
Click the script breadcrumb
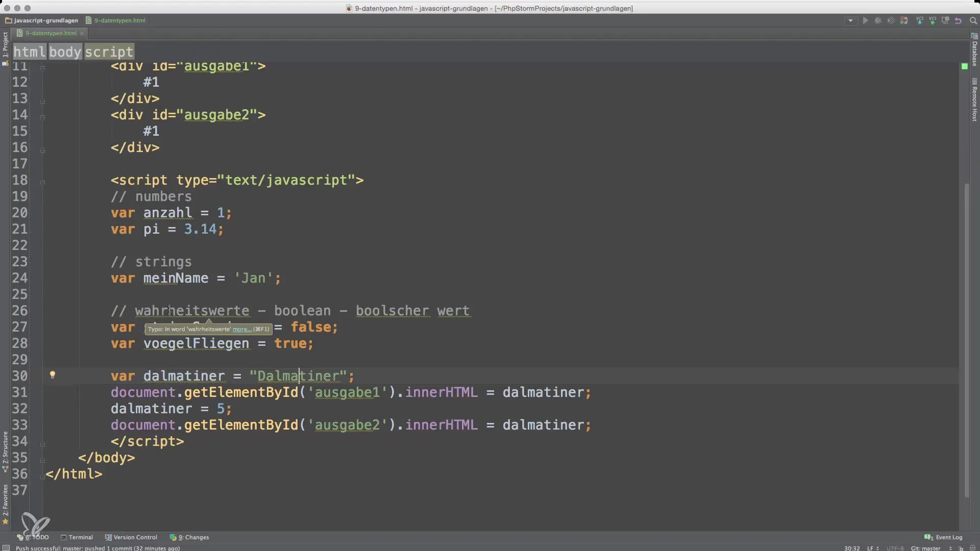pos(109,52)
